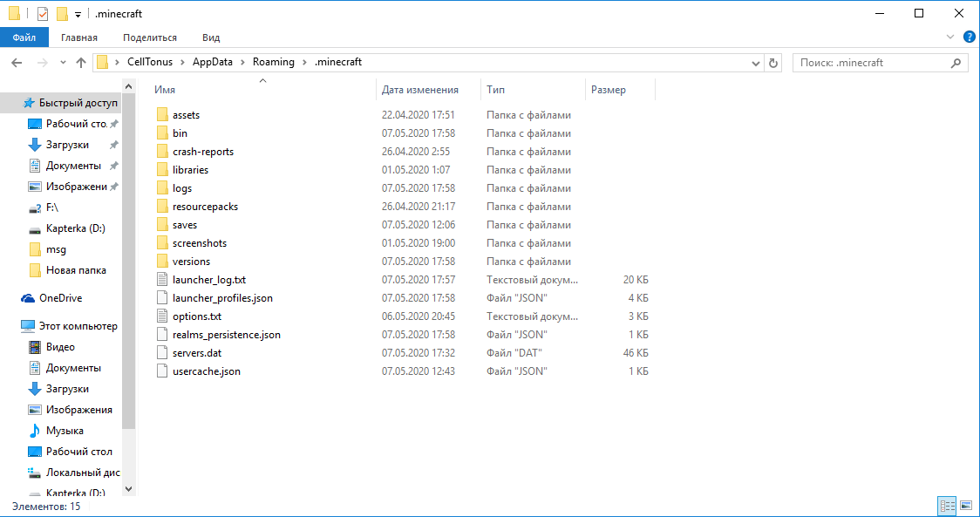Open F:\ drive in sidebar
The height and width of the screenshot is (517, 980).
click(x=44, y=207)
